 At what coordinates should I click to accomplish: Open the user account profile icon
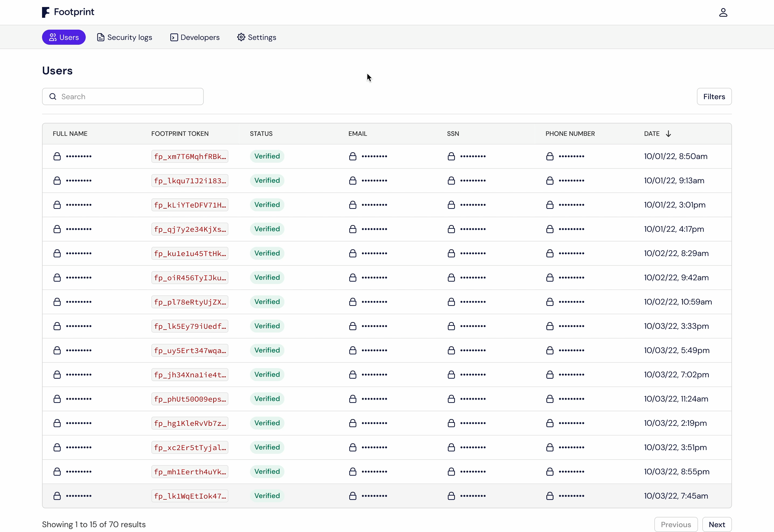723,13
